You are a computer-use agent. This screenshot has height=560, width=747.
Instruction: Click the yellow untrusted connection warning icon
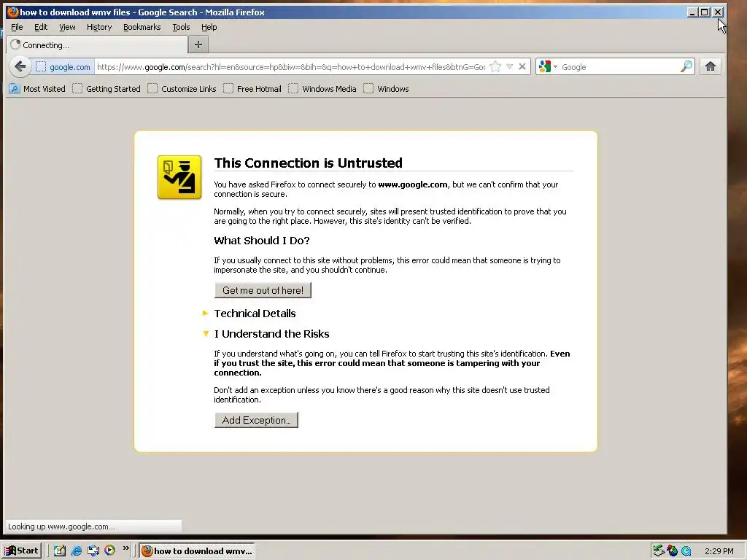click(x=179, y=177)
